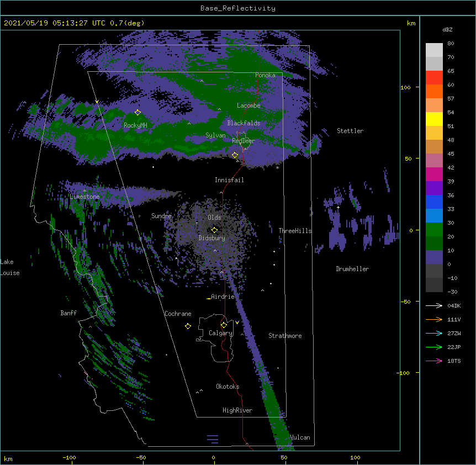Click the RockyMH label
The height and width of the screenshot is (465, 476).
point(135,125)
